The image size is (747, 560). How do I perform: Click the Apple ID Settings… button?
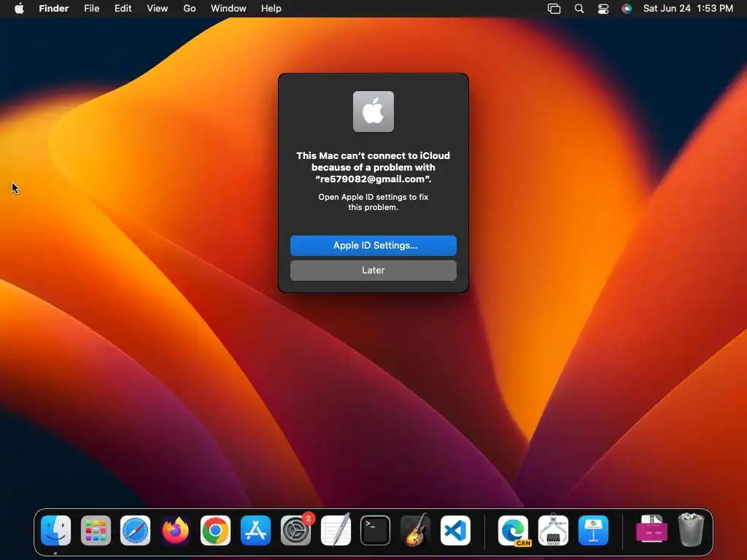coord(373,245)
